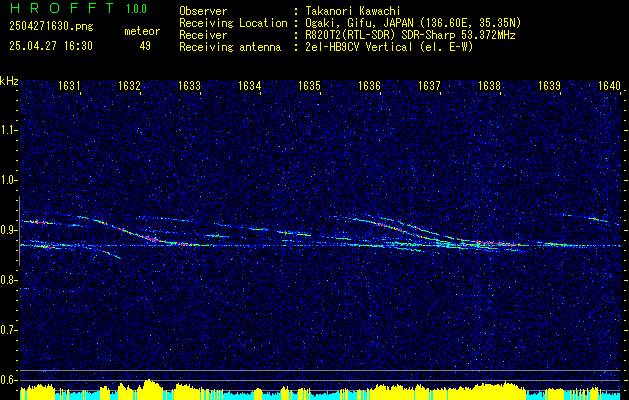Image resolution: width=629 pixels, height=400 pixels.
Task: Click the 1631 time marker
Action: [x=69, y=85]
